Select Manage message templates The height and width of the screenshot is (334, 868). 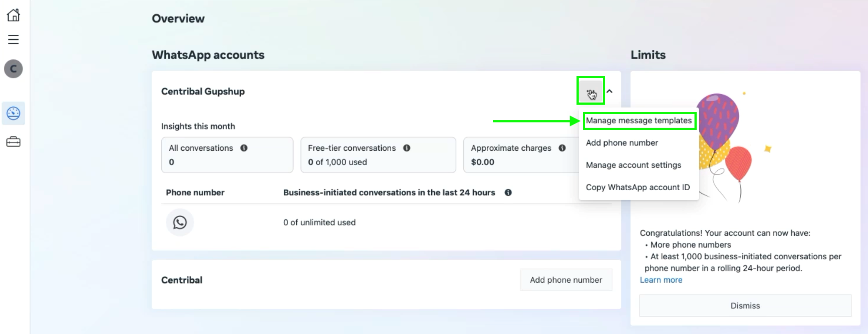point(639,121)
